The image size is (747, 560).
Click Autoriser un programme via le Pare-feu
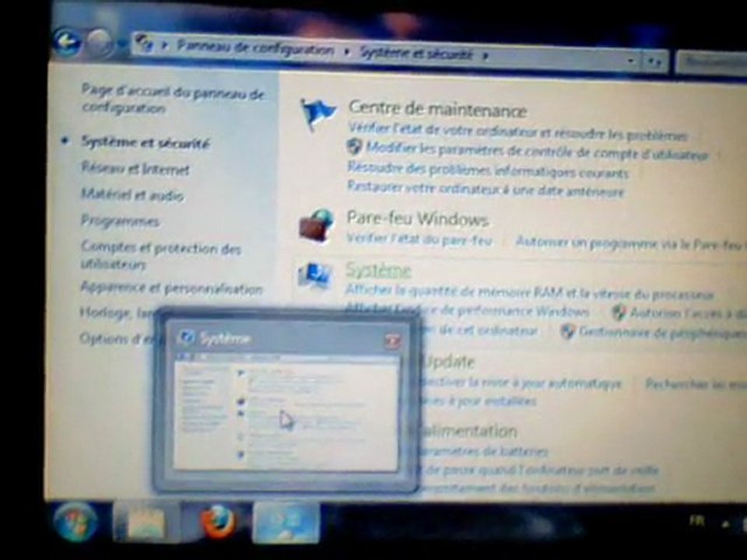click(x=630, y=243)
